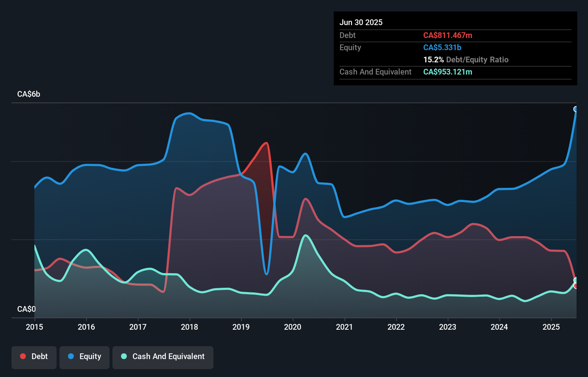Click the Cash value CA$953.121m

tap(448, 72)
